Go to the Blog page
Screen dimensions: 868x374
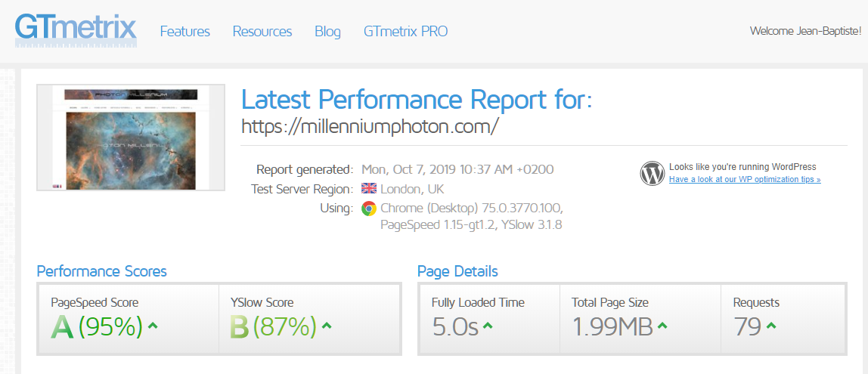point(327,32)
